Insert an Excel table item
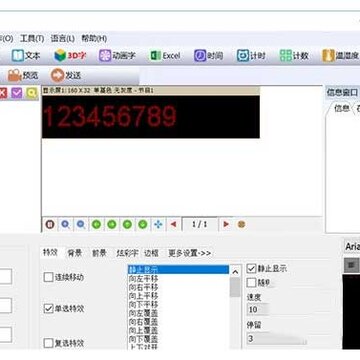This screenshot has height=360, width=360. (x=165, y=56)
